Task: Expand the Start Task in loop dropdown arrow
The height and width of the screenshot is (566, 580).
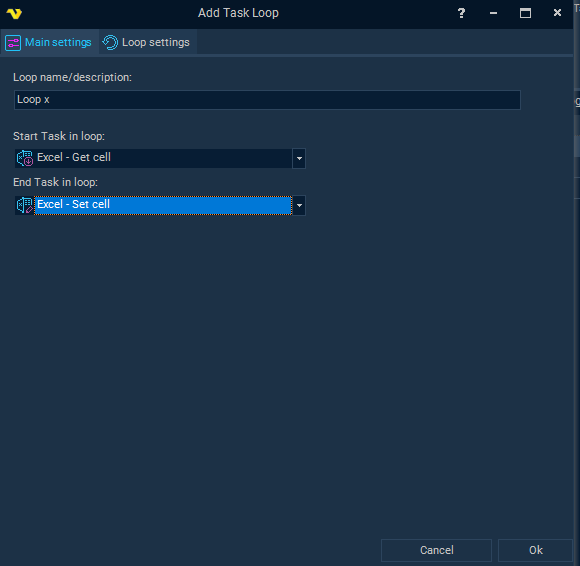Action: (x=299, y=158)
